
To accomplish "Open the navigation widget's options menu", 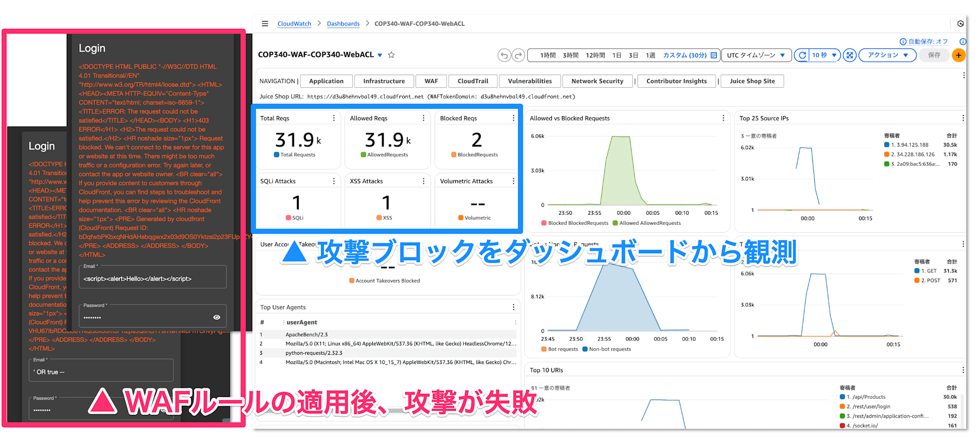I will [x=963, y=75].
